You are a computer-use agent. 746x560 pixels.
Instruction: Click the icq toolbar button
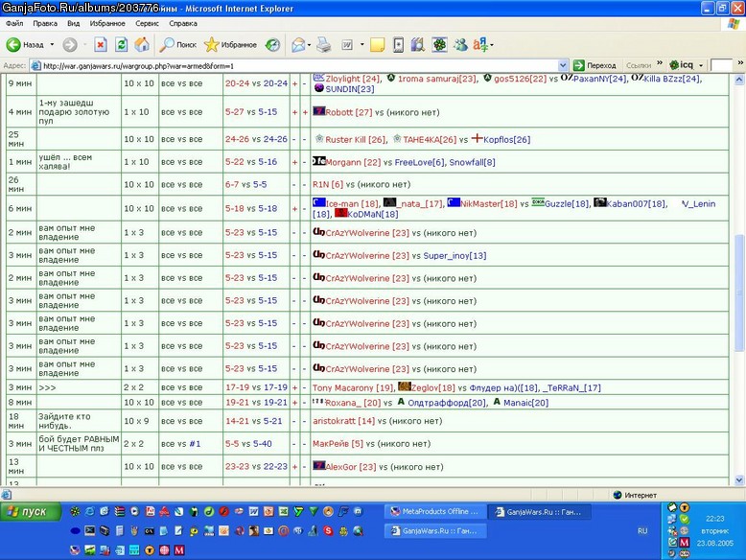pyautogui.click(x=682, y=64)
